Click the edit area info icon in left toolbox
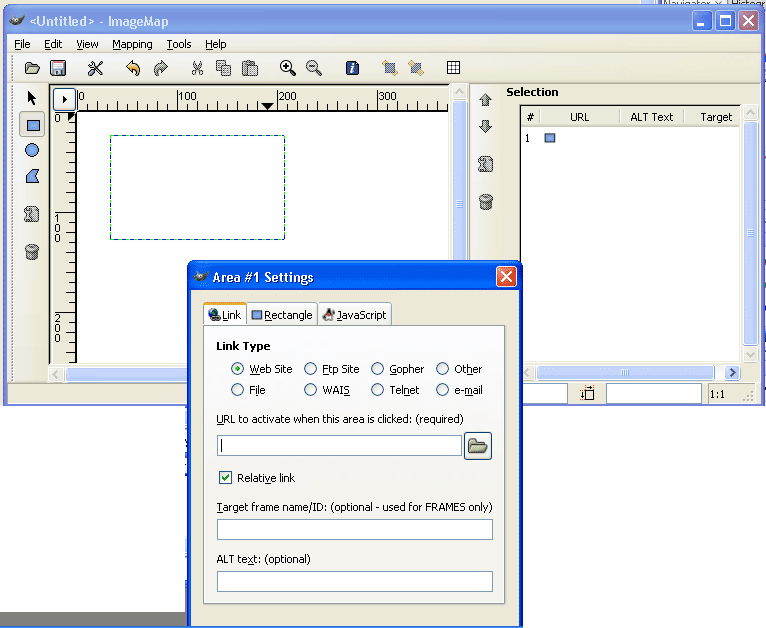 (x=32, y=214)
